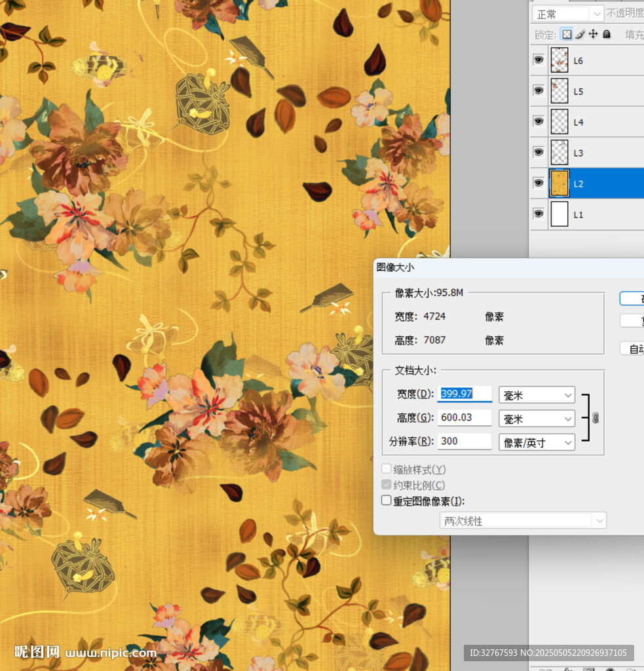The height and width of the screenshot is (671, 644).
Task: Click the 锁定 label in layers panel
Action: click(545, 35)
